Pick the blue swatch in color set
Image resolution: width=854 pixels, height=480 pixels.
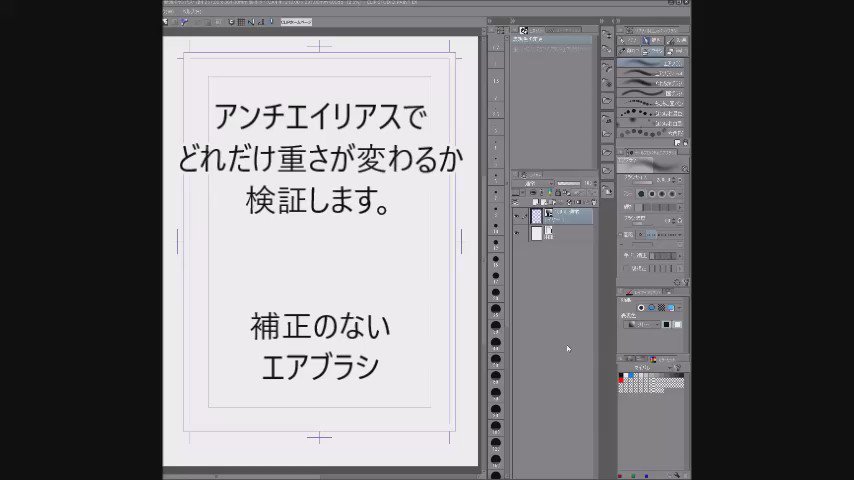[x=631, y=375]
